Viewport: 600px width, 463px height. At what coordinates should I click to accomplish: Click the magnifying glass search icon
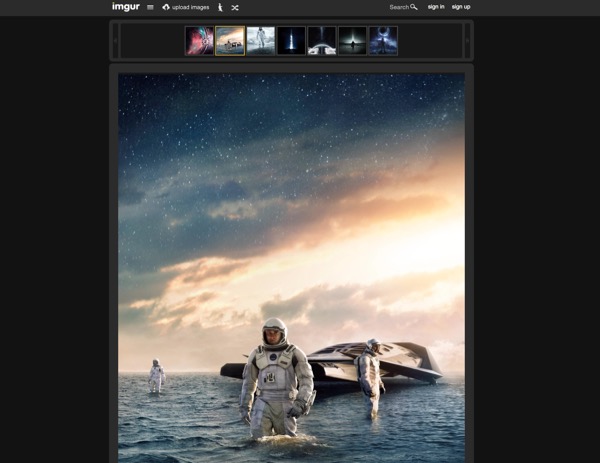click(x=414, y=7)
